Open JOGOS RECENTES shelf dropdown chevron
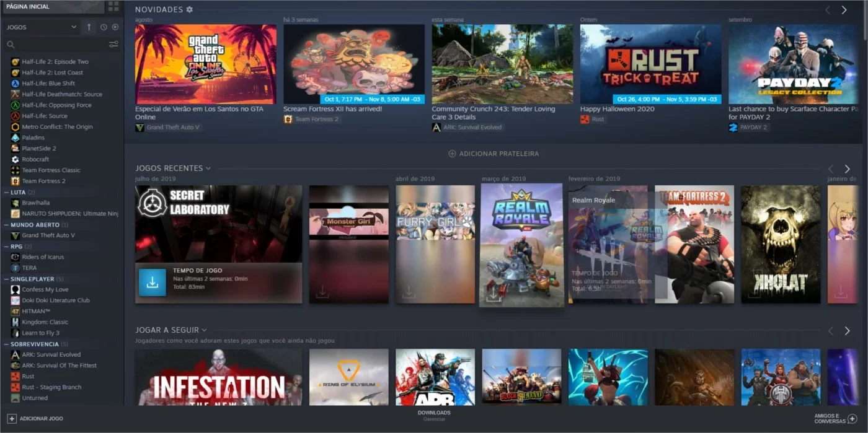Screen dimensions: 868x433 208,168
